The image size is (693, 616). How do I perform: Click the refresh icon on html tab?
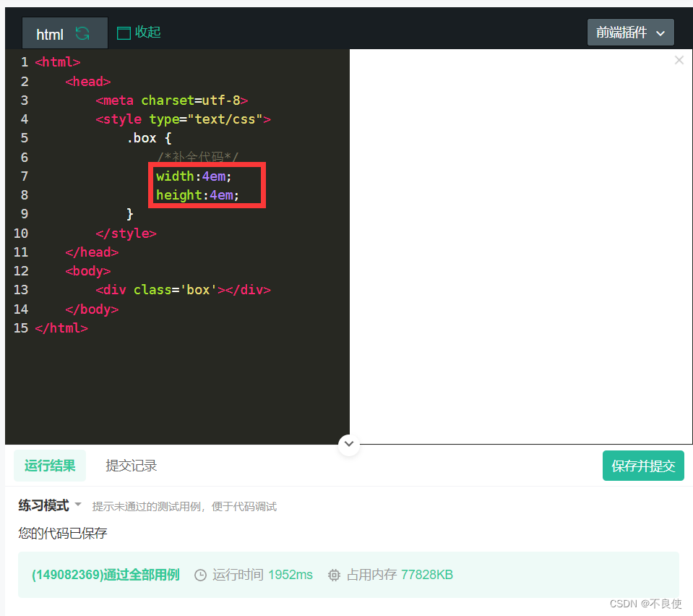click(82, 33)
